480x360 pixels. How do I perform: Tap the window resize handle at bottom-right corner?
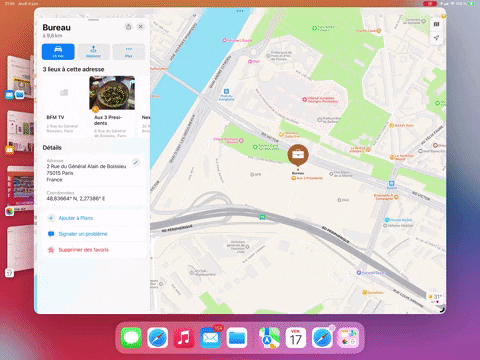coord(442,309)
